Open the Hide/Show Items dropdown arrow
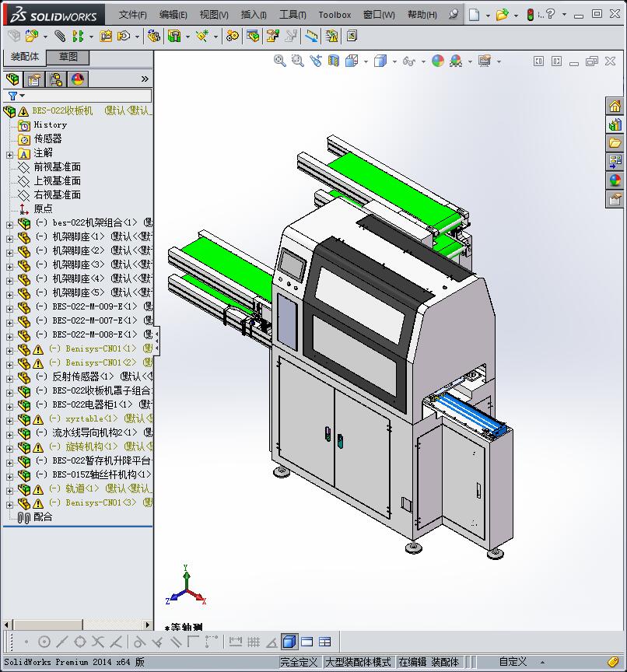This screenshot has height=672, width=627. coord(423,61)
